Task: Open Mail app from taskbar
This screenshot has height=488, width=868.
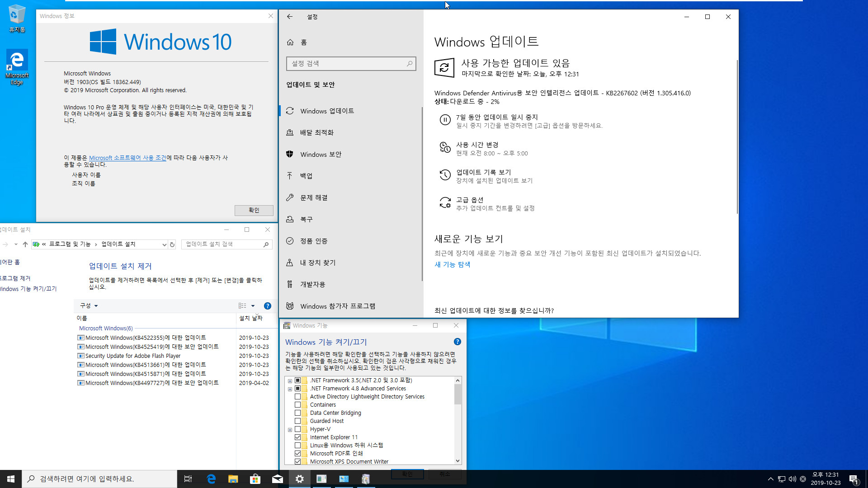Action: click(277, 479)
